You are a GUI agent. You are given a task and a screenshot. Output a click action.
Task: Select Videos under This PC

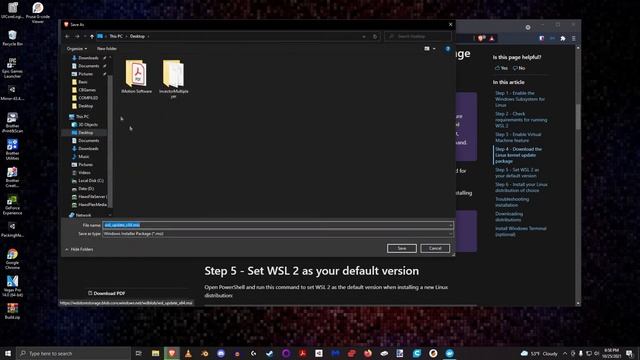[84, 173]
